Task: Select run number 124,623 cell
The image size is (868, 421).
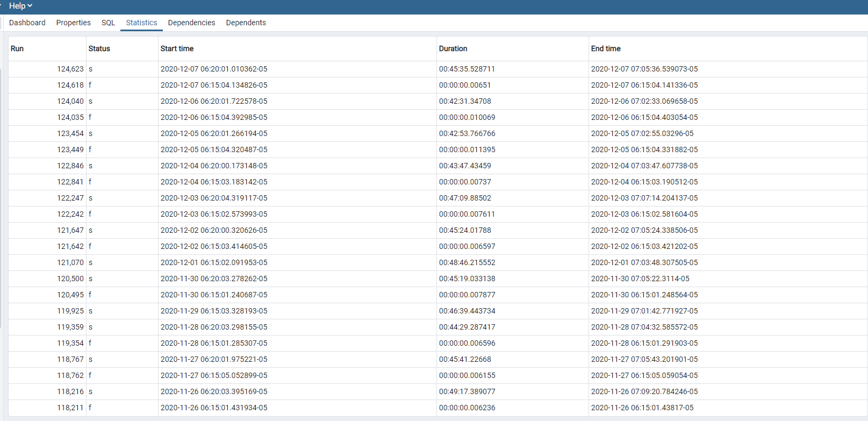Action: 70,69
